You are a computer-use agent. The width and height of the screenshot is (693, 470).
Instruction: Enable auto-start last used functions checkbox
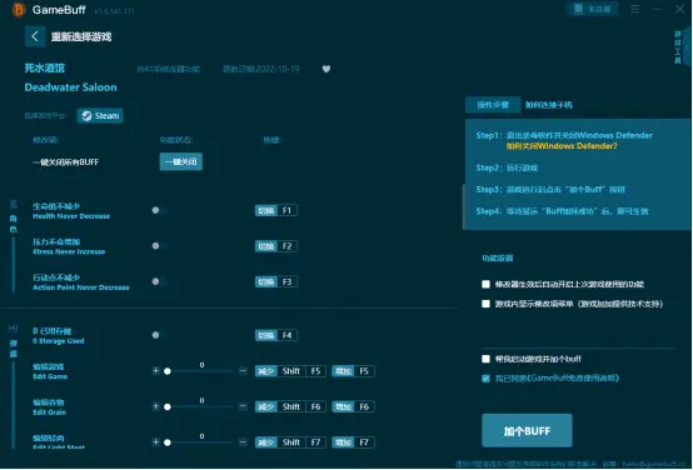(x=486, y=284)
